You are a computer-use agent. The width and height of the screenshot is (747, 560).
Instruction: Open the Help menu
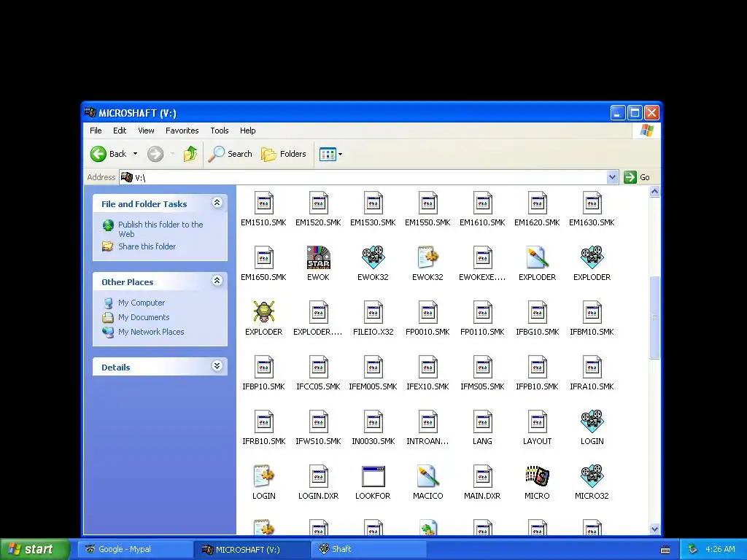coord(247,131)
